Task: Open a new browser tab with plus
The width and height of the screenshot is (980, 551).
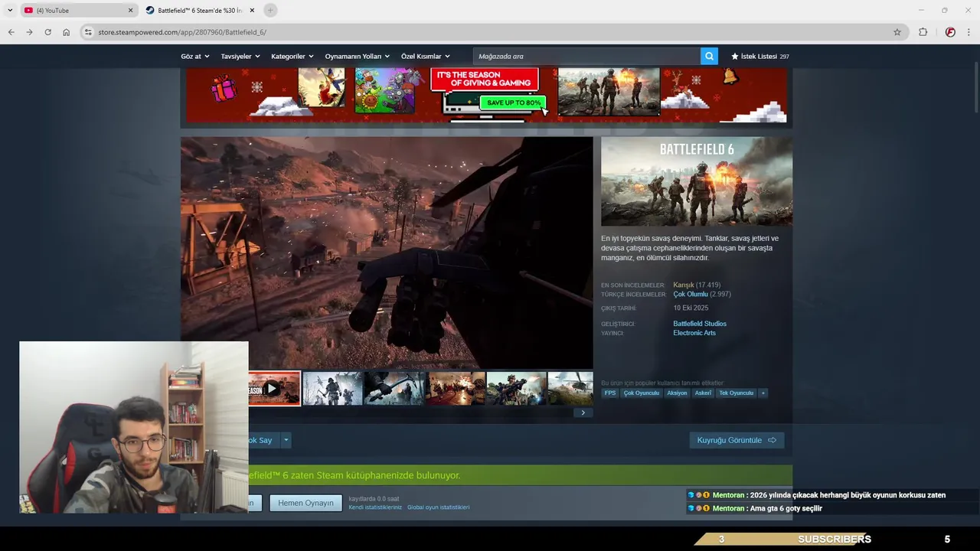Action: (x=270, y=10)
